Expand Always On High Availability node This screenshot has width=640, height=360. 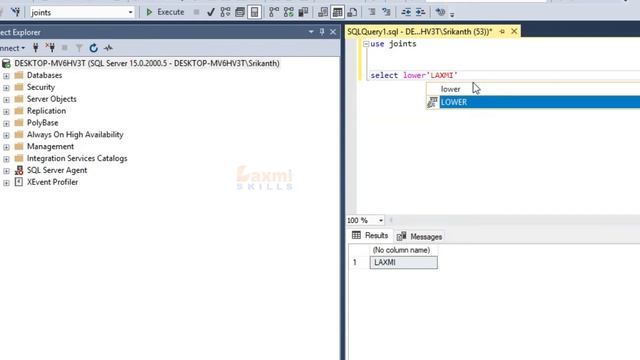(6, 135)
